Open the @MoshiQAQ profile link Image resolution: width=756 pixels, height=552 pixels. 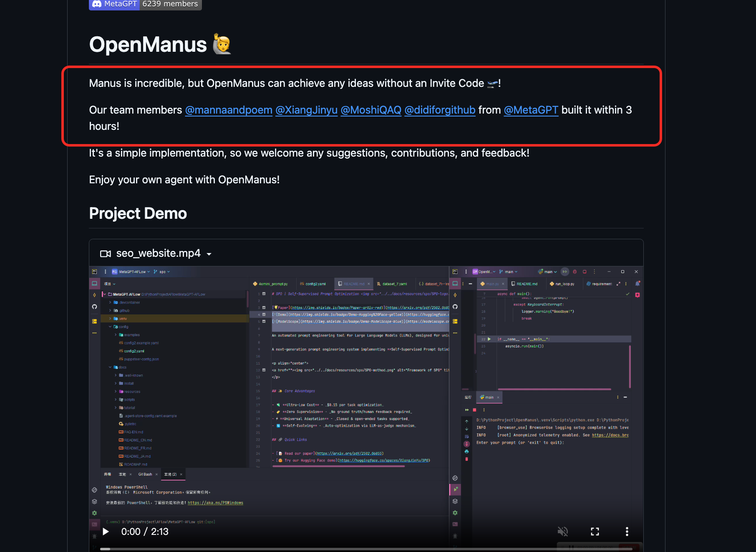tap(371, 110)
